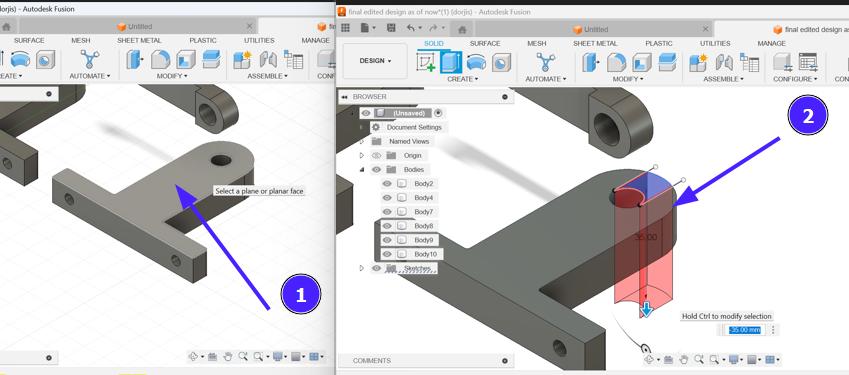This screenshot has width=849, height=375.
Task: Open the Home tab icon in right window
Action: (462, 30)
